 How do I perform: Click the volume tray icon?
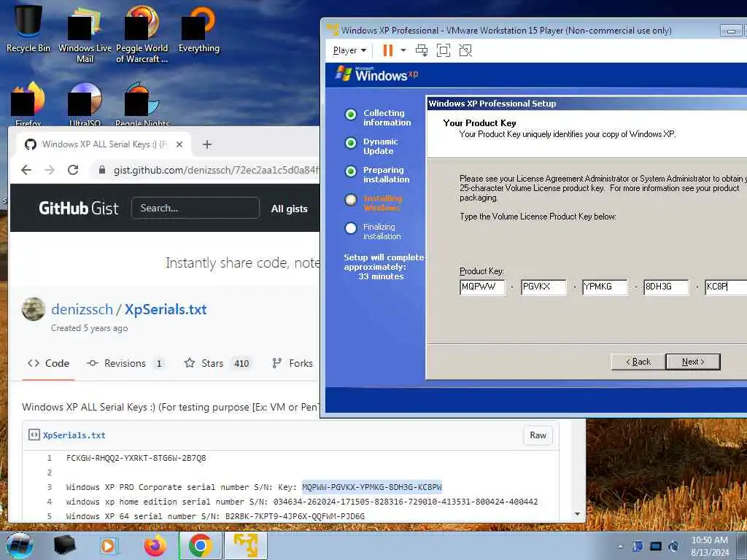pyautogui.click(x=673, y=546)
